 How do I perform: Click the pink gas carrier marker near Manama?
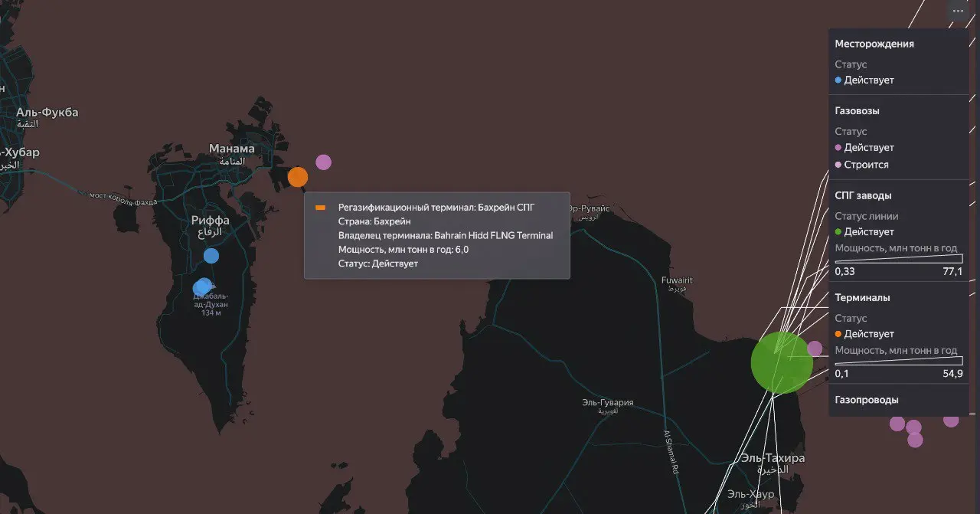pos(323,162)
